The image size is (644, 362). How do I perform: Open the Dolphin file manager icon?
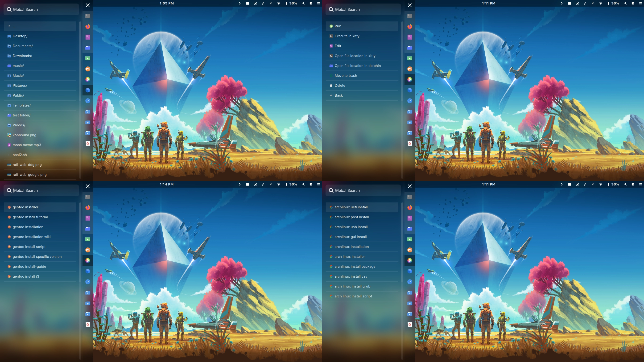click(88, 47)
